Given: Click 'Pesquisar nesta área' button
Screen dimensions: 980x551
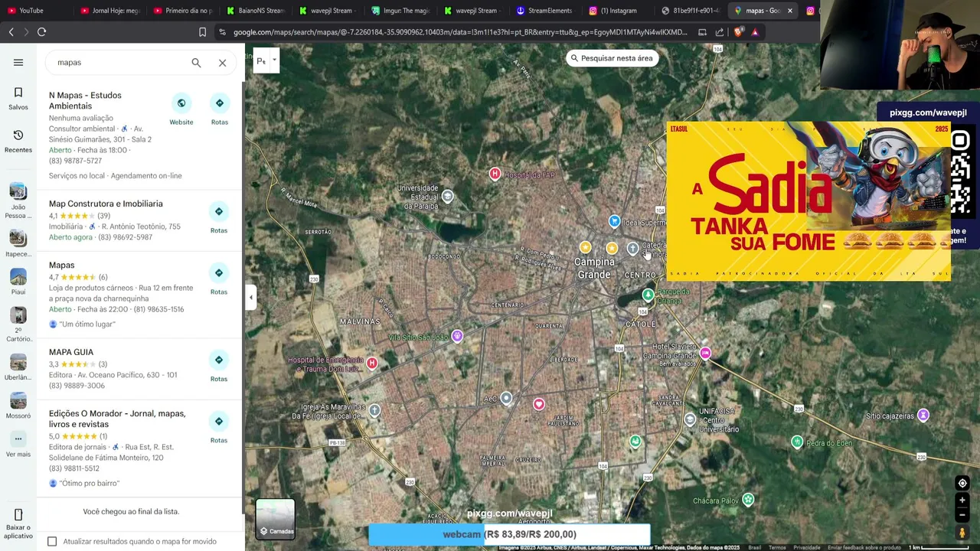Looking at the screenshot, I should point(612,58).
